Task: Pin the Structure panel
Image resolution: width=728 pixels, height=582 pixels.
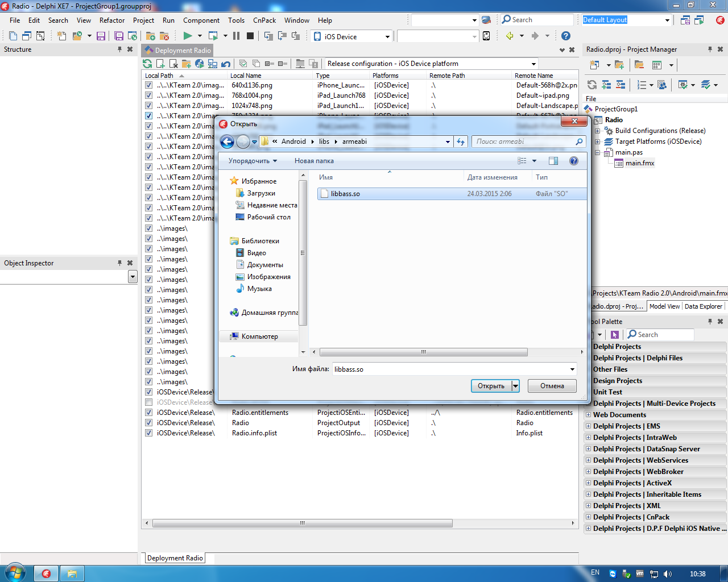Action: click(x=119, y=49)
